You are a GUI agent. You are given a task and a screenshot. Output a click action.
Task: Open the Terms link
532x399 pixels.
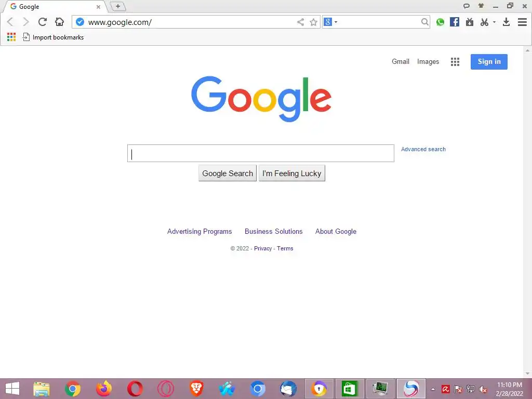tap(285, 248)
